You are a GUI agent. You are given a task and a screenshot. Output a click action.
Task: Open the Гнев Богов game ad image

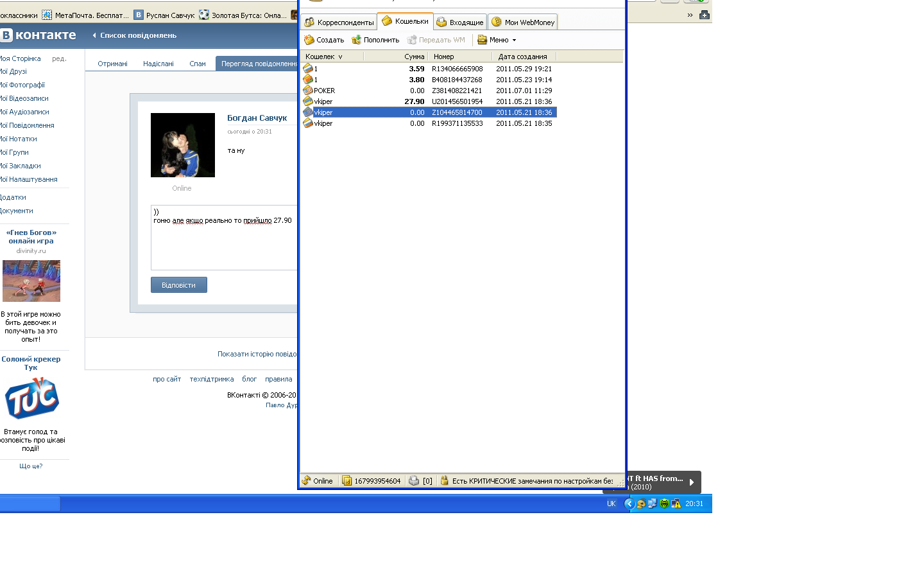tap(31, 281)
